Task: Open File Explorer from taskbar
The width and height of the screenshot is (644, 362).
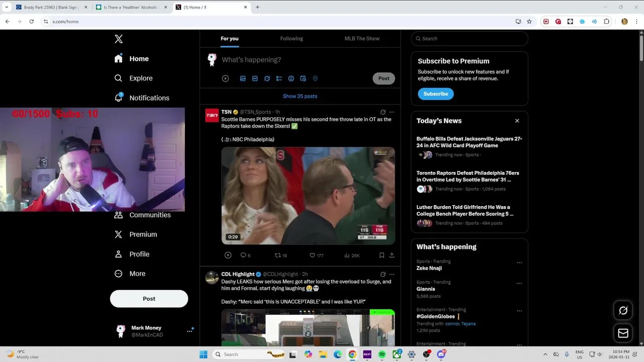Action: click(x=323, y=354)
